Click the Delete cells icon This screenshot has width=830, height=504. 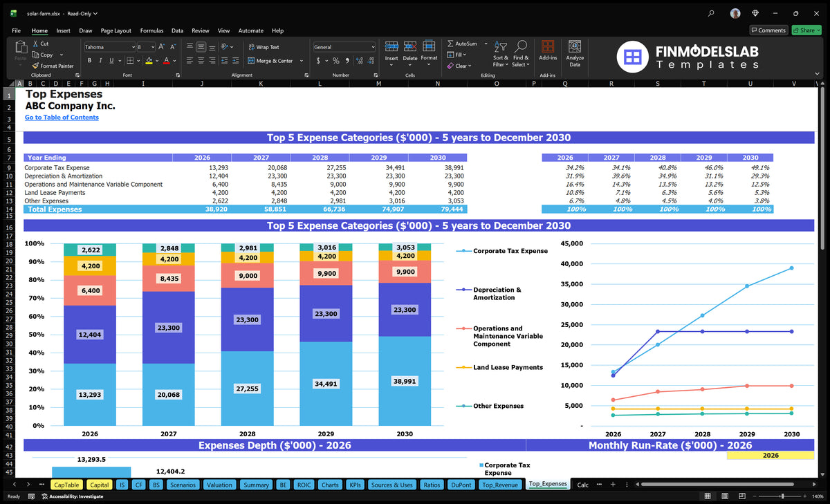coord(410,46)
